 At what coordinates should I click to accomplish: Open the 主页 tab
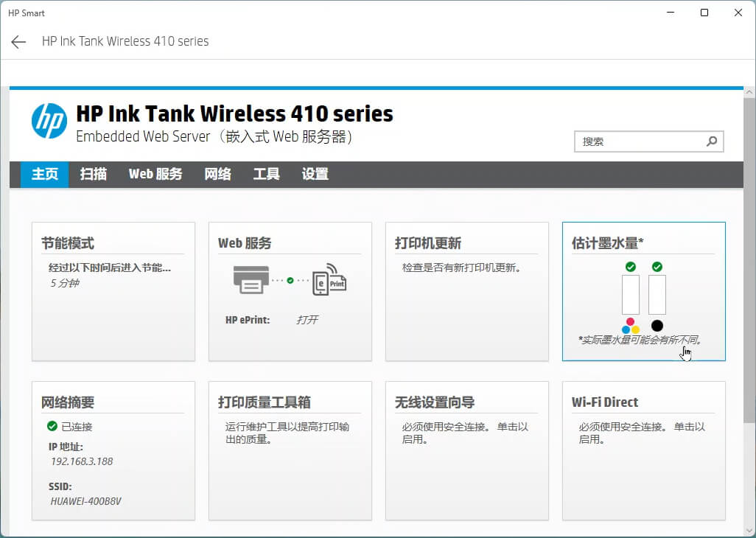coord(44,174)
